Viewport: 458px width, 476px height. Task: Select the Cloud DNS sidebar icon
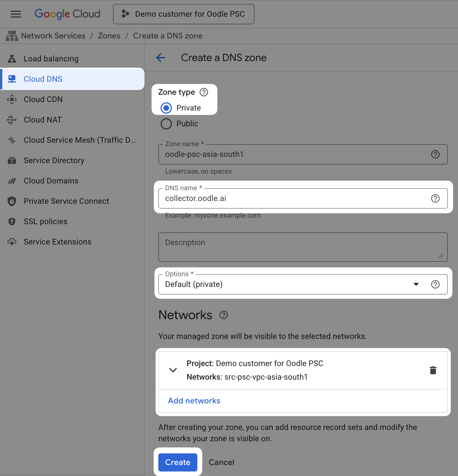[12, 79]
